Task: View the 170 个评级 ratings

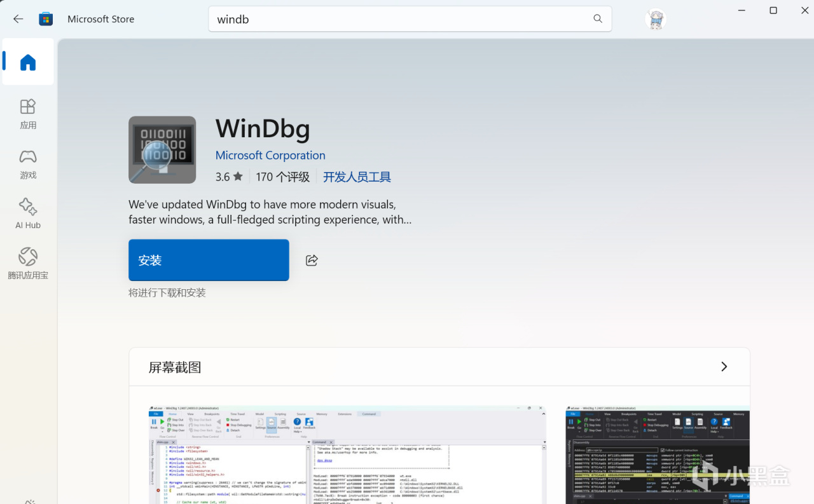Action: pos(283,177)
